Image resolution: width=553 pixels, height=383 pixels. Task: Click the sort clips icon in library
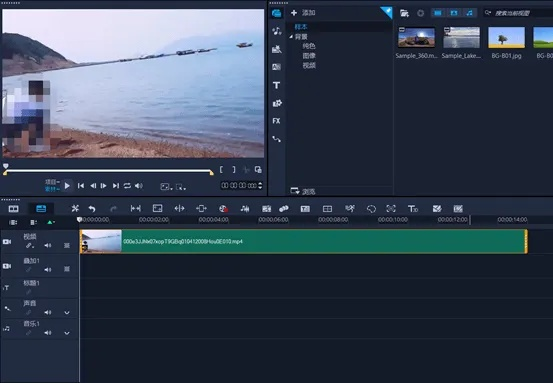[x=420, y=13]
